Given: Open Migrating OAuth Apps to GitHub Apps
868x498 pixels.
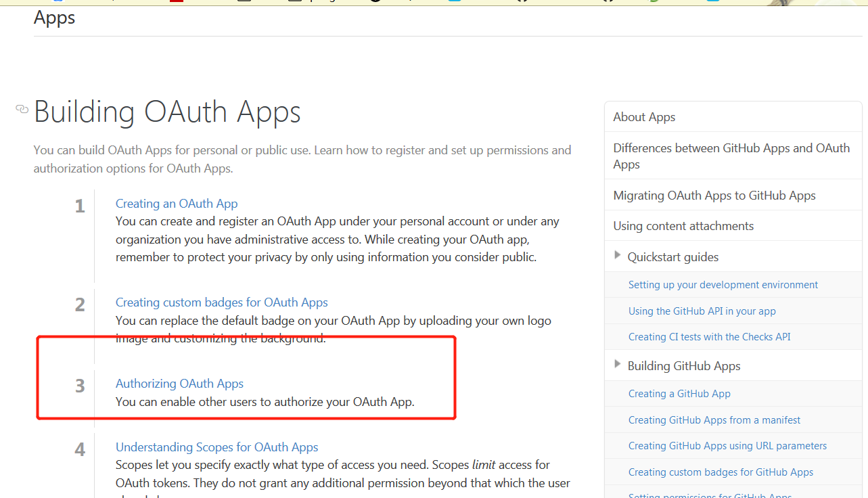Looking at the screenshot, I should click(714, 196).
